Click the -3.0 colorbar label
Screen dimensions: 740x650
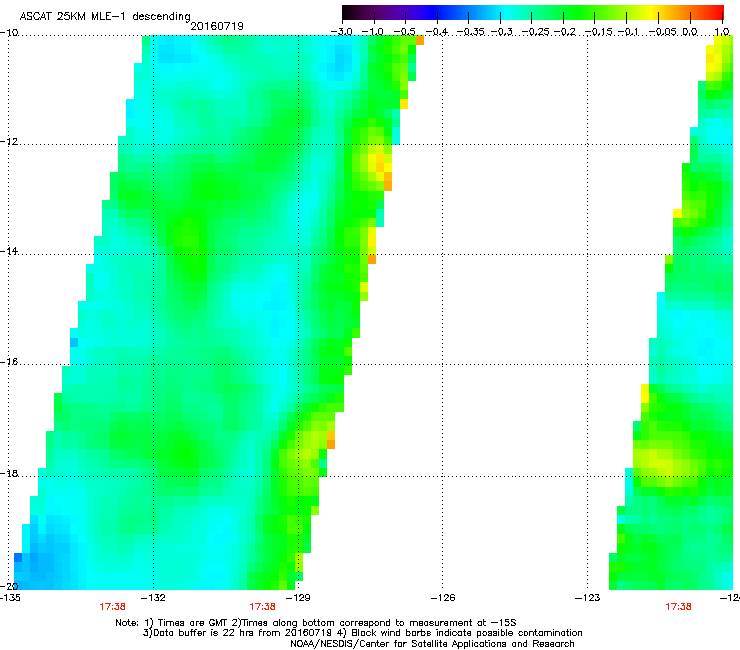pyautogui.click(x=342, y=32)
